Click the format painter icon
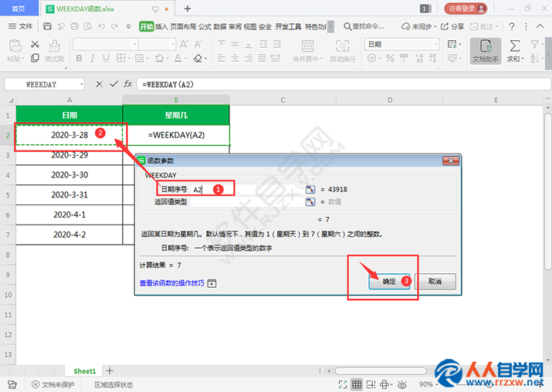552x392 pixels. 54,46
